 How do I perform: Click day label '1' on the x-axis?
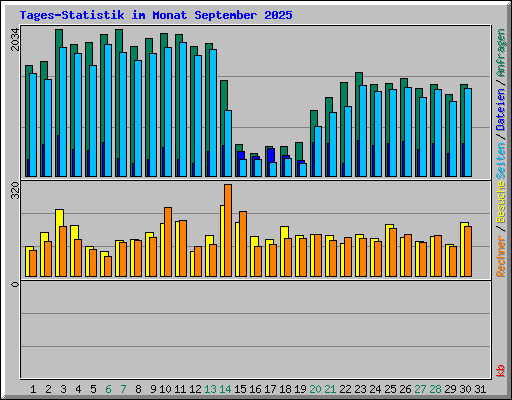tap(33, 389)
